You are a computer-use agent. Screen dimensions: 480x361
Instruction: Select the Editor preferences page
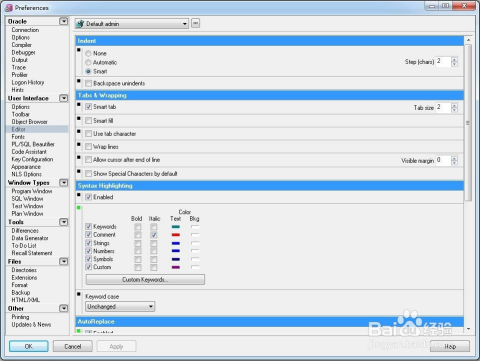pyautogui.click(x=37, y=129)
